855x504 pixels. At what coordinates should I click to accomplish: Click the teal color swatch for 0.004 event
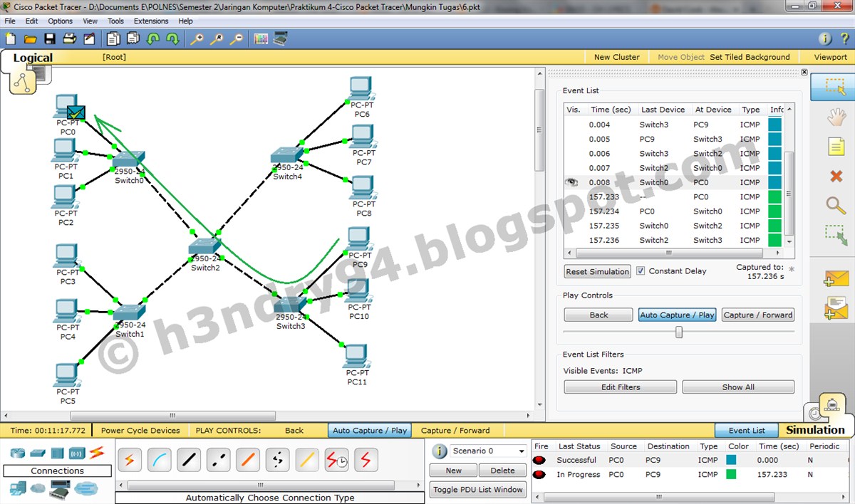[x=774, y=125]
